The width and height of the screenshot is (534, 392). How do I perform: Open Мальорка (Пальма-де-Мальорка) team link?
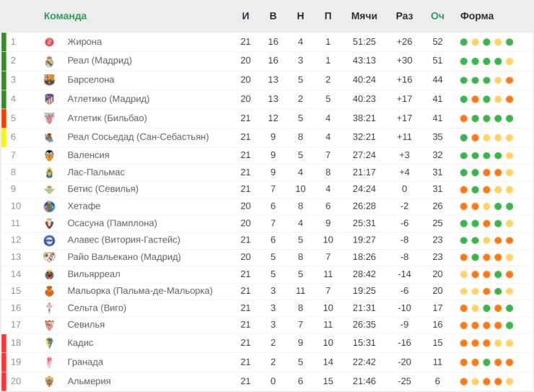click(140, 291)
